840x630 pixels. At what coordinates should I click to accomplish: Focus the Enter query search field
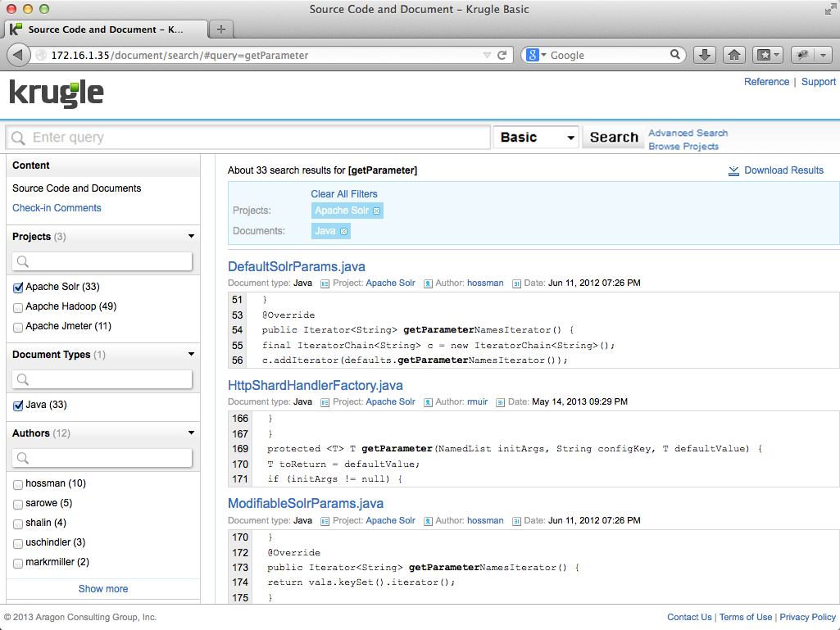click(x=248, y=138)
